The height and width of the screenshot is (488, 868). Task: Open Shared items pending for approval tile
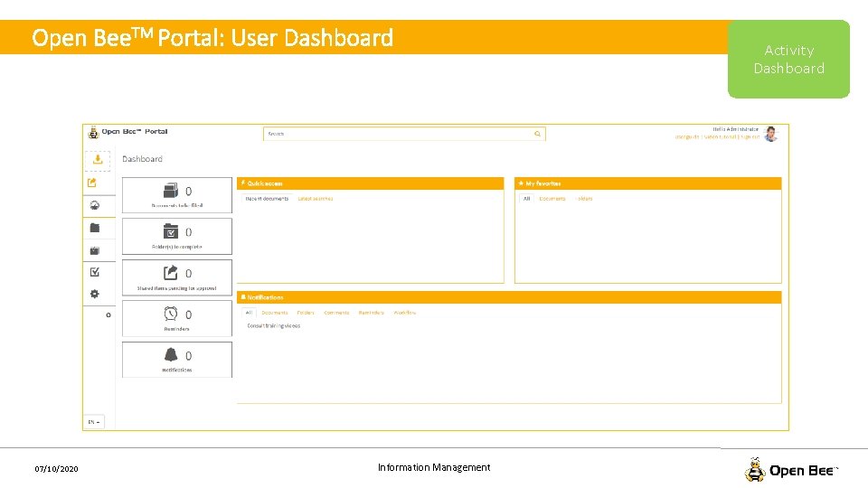pos(177,277)
